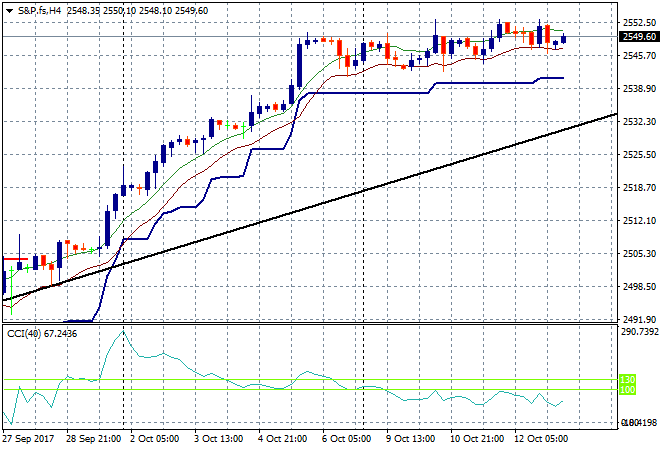Click the 2525.50 price axis label

click(x=639, y=154)
